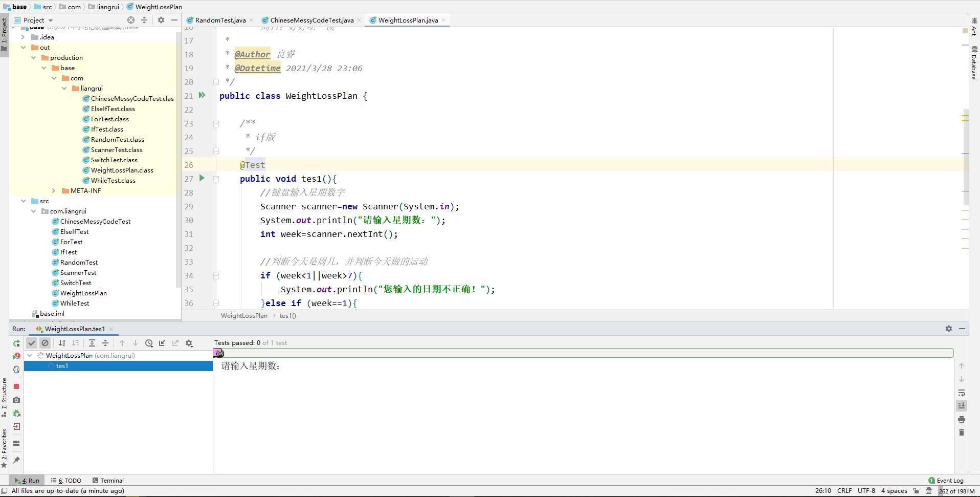This screenshot has height=497, width=980.
Task: Clear all console output trash icon
Action: [x=962, y=433]
